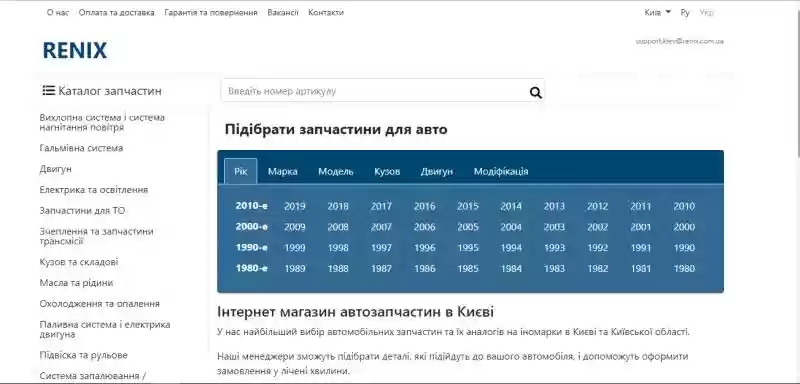The image size is (800, 384).
Task: Select the Марка tab
Action: click(283, 171)
